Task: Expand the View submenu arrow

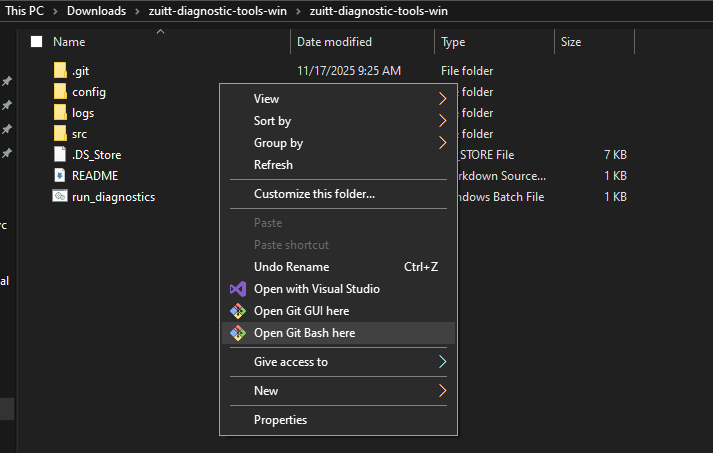Action: tap(442, 99)
